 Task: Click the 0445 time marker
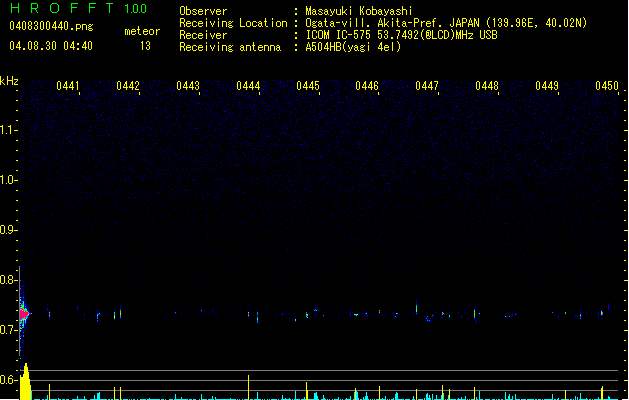click(308, 86)
